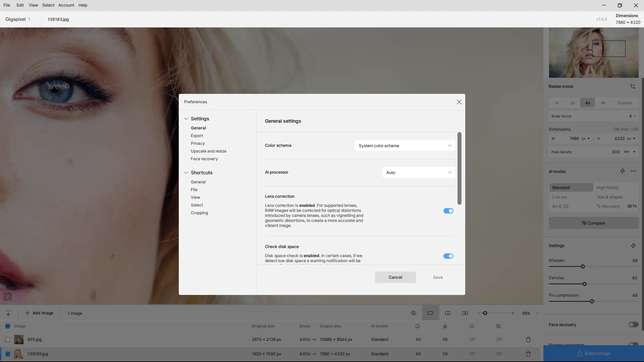The height and width of the screenshot is (362, 644).
Task: Delete 935.jpg with its trash icon
Action: coord(528,340)
